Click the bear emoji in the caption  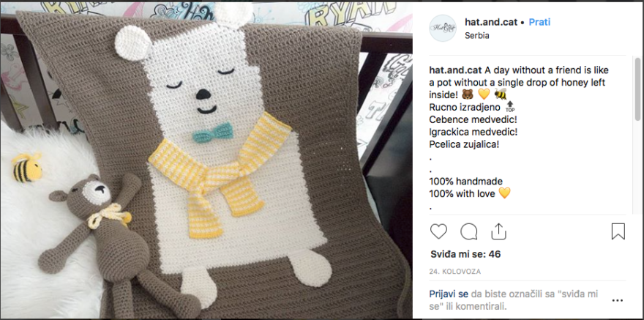pos(468,94)
